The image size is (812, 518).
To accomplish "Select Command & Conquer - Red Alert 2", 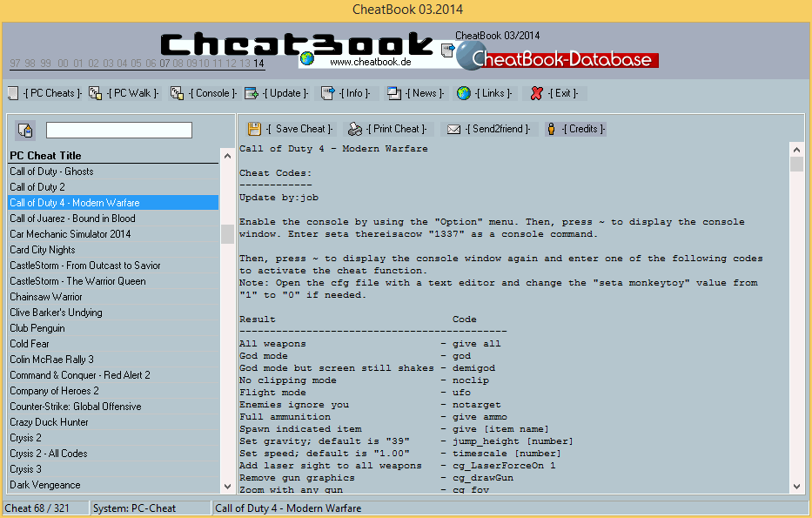I will point(114,375).
